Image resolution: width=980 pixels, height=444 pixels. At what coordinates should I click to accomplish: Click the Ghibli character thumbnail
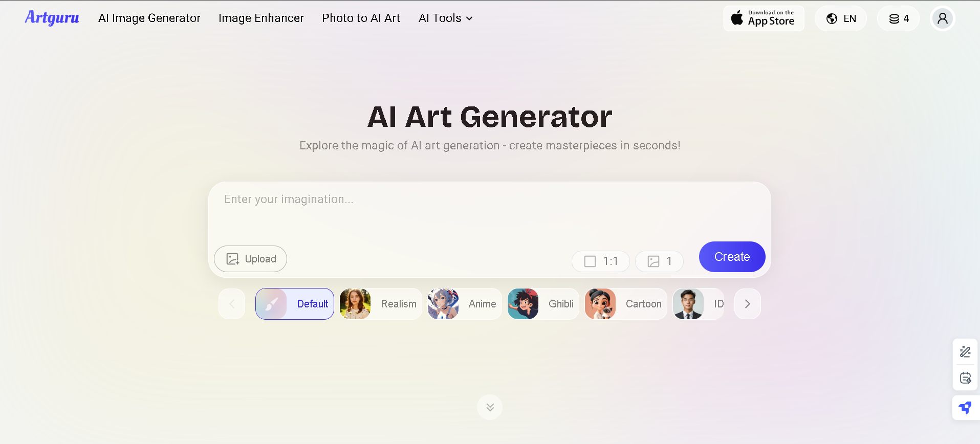click(x=523, y=304)
